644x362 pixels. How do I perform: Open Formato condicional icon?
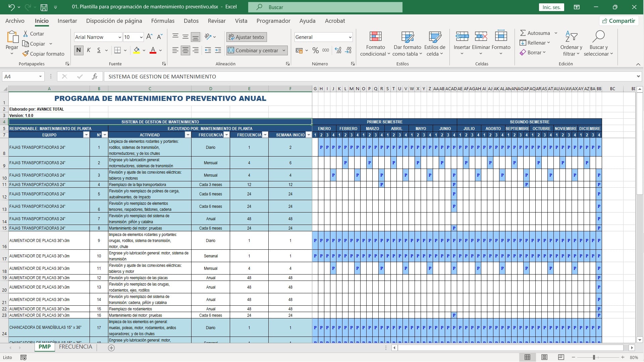(x=375, y=37)
